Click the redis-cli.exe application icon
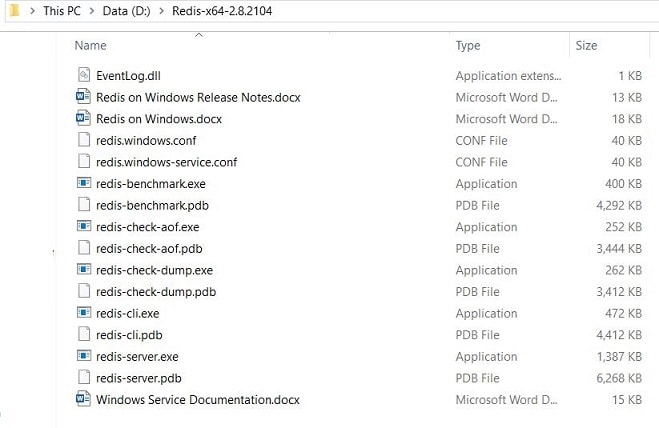The height and width of the screenshot is (428, 659). pos(84,312)
